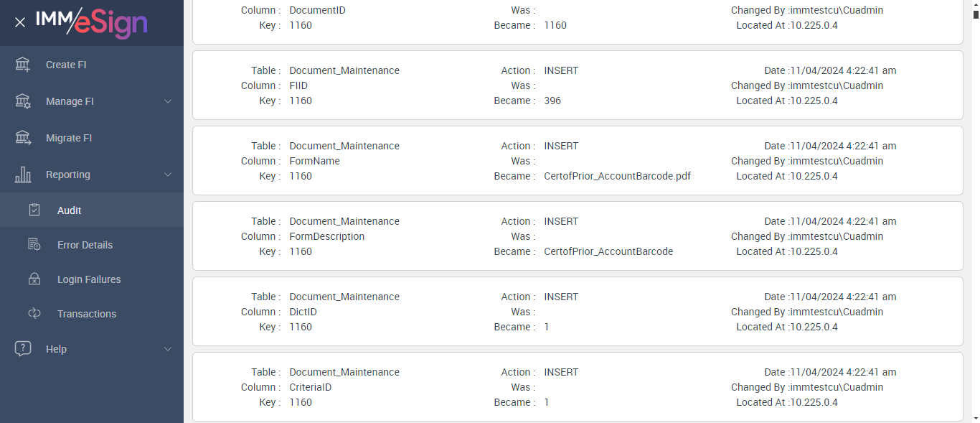Click the Login Failures lock icon
The width and height of the screenshot is (980, 423).
point(34,279)
